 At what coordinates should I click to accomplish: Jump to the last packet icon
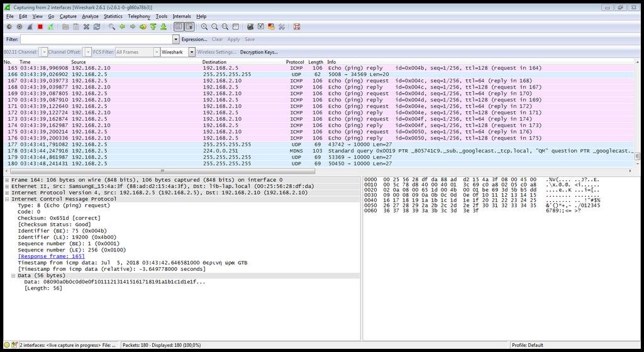coord(164,26)
